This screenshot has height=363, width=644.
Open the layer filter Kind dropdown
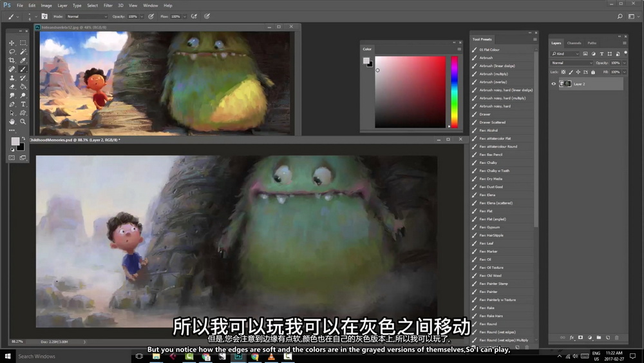tap(565, 54)
